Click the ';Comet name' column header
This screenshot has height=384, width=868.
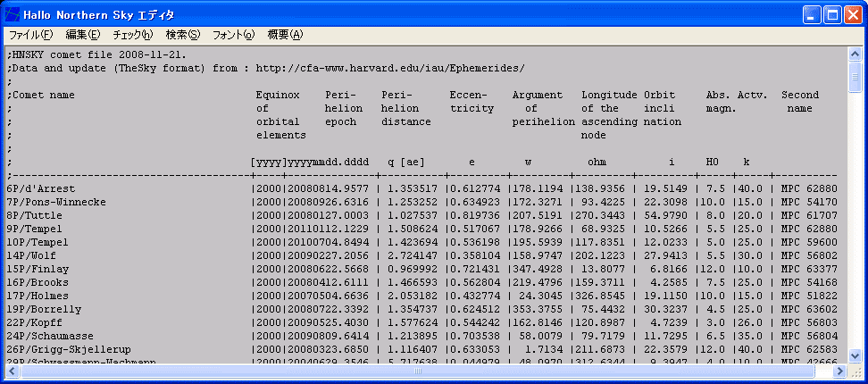click(x=41, y=95)
